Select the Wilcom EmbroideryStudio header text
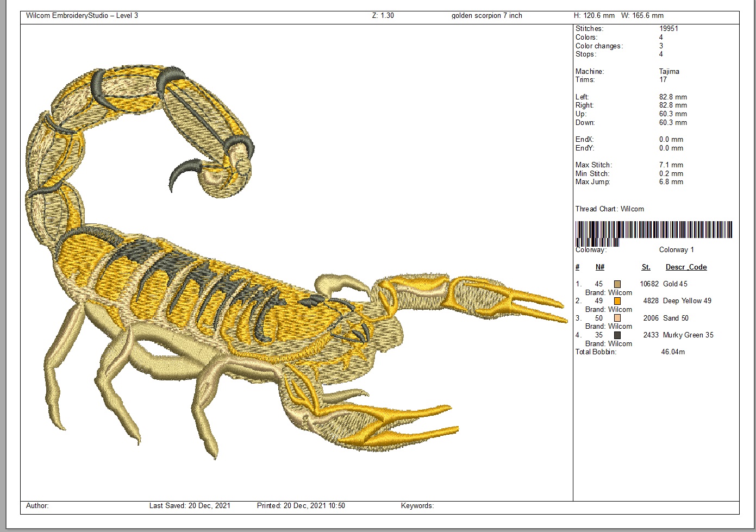 82,16
